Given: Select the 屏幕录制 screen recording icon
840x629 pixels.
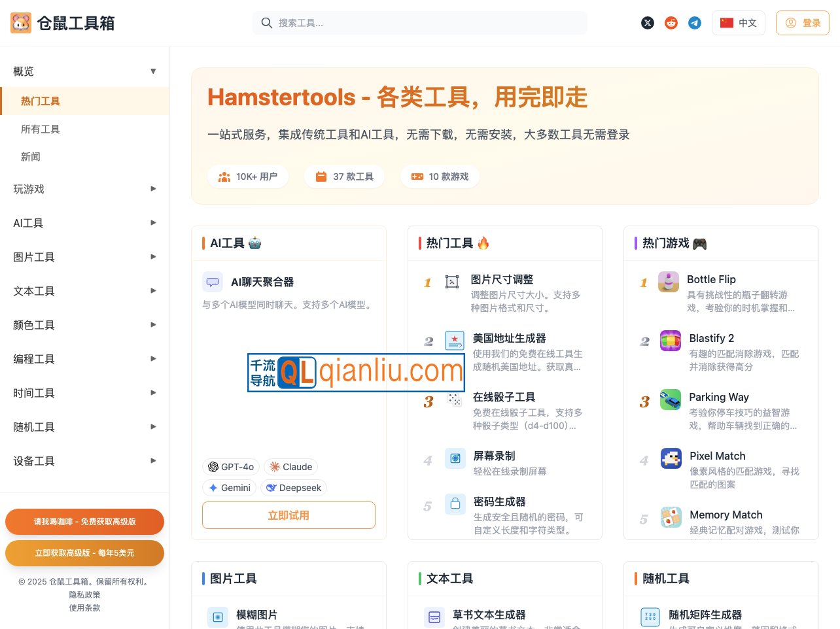Looking at the screenshot, I should tap(455, 458).
